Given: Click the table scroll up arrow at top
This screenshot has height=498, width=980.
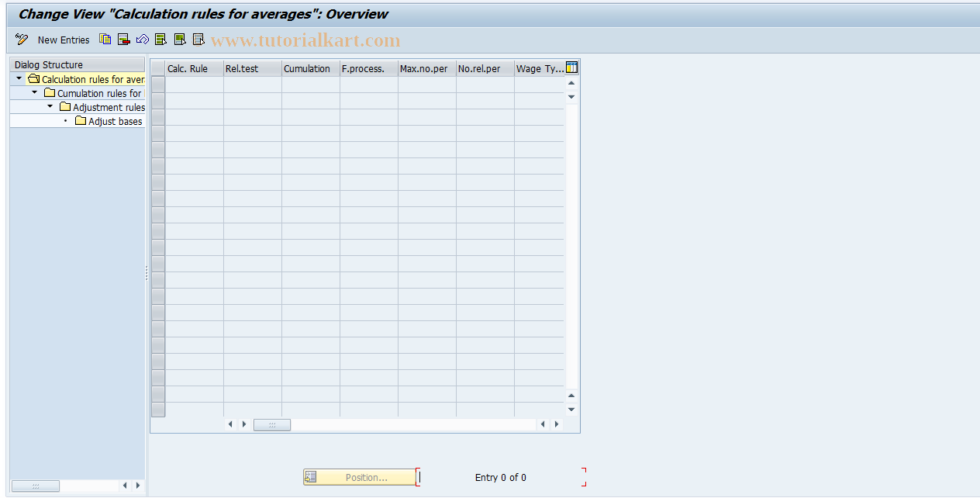Looking at the screenshot, I should coord(571,83).
